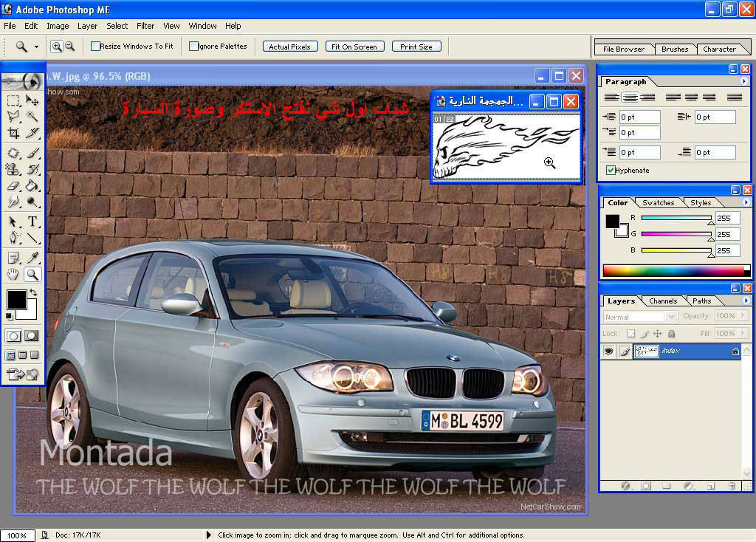The image size is (756, 542).
Task: Justify all lines in Paragraph panel
Action: [x=735, y=97]
